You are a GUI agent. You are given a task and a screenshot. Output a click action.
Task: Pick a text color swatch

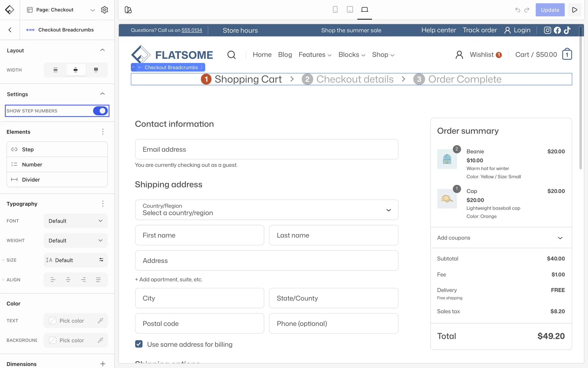coord(53,321)
